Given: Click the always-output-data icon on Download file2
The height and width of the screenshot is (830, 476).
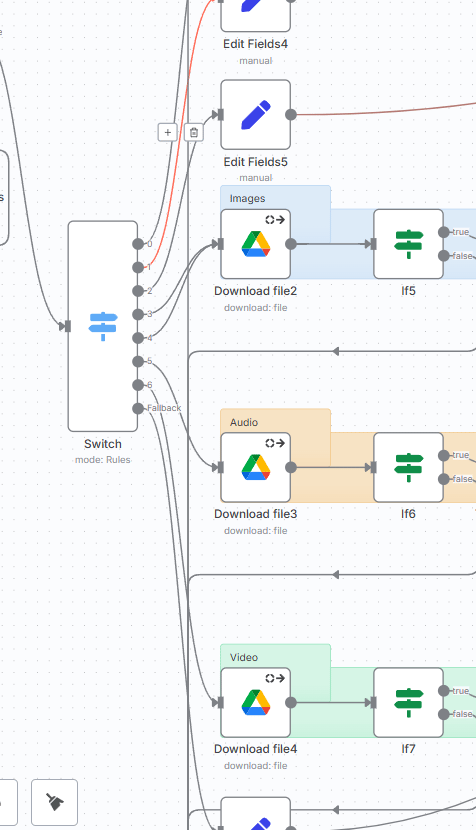Looking at the screenshot, I should tap(275, 220).
